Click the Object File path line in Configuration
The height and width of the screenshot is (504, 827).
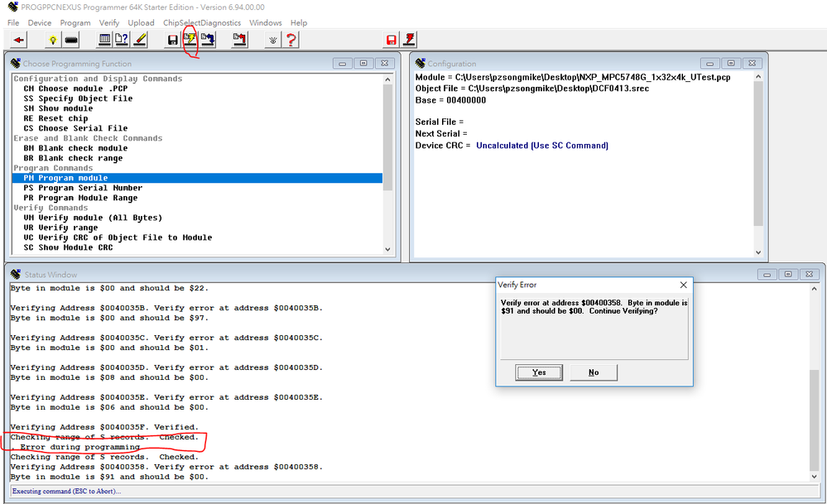[x=531, y=89]
